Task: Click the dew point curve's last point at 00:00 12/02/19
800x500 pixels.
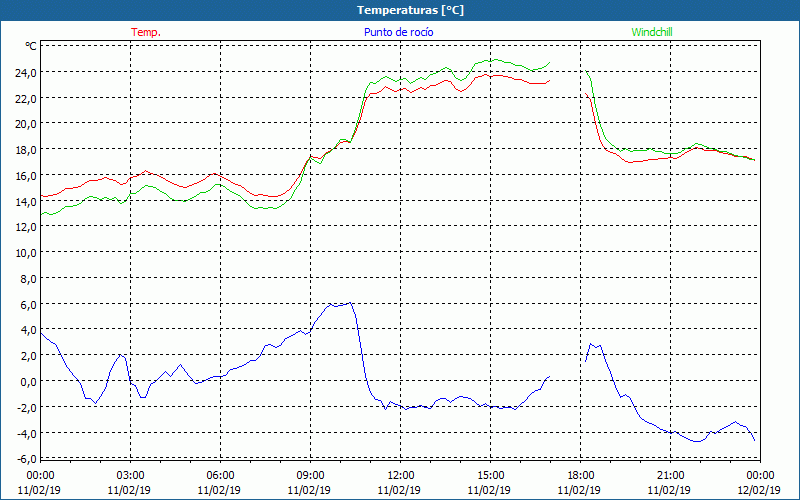Action: click(x=755, y=440)
